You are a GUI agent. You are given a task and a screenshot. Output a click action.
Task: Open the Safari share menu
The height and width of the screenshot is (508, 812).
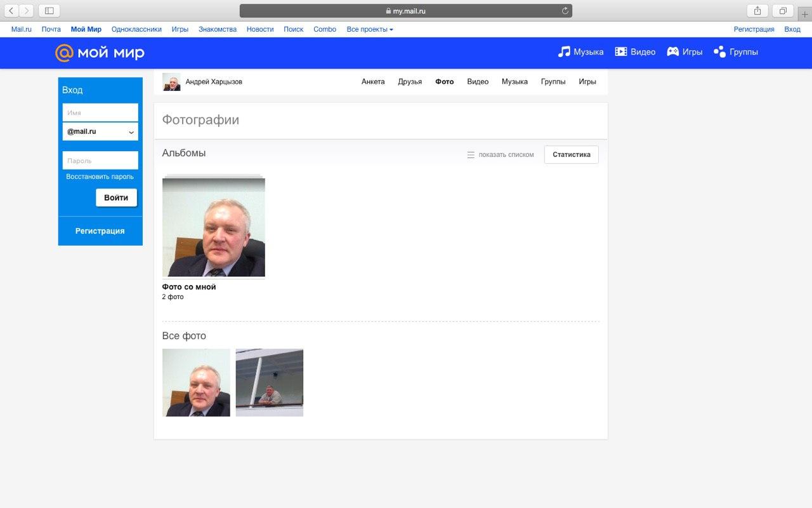(757, 10)
